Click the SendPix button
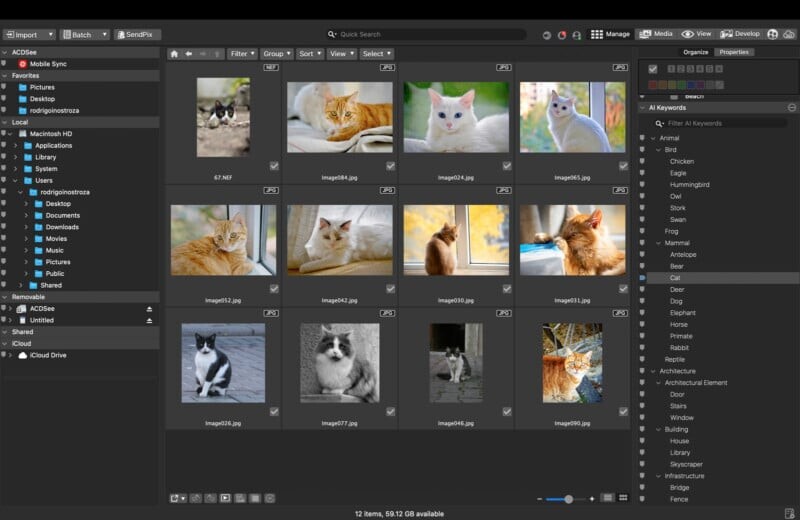The height and width of the screenshot is (520, 800). (138, 34)
